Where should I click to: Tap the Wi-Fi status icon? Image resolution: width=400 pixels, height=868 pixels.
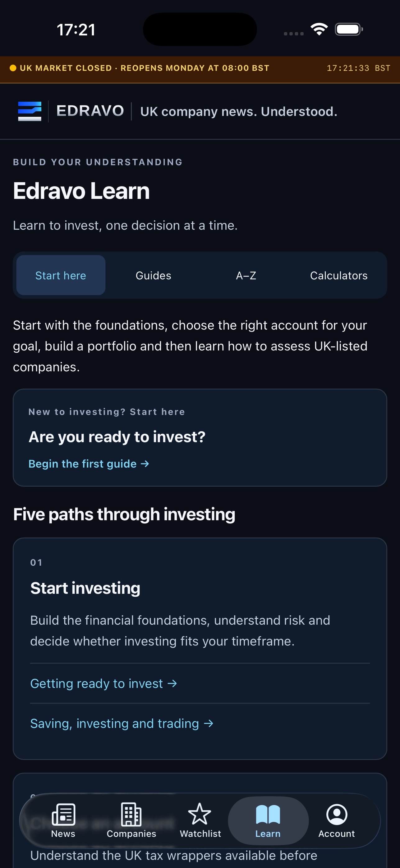pyautogui.click(x=319, y=29)
